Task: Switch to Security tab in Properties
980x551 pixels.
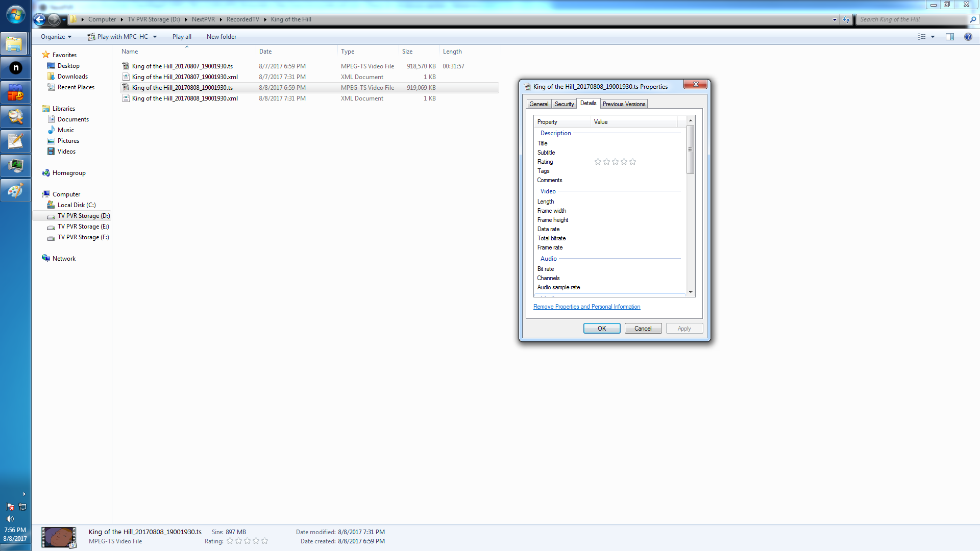Action: pyautogui.click(x=564, y=104)
